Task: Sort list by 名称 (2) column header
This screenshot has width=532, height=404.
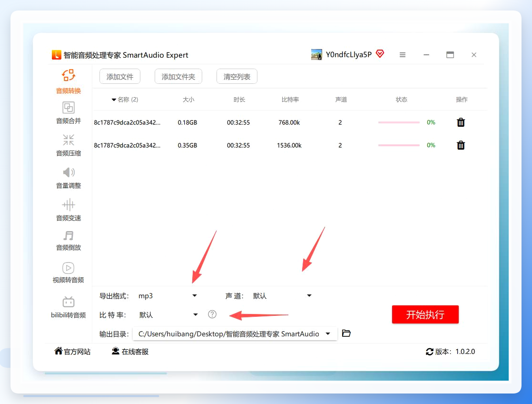Action: coord(125,100)
